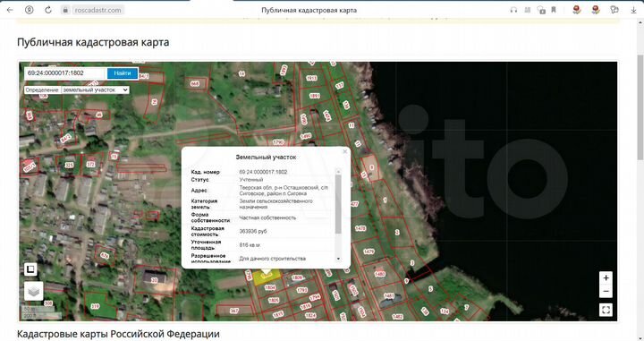Select parcel 1913 on the map
This screenshot has height=341, width=644.
[311, 78]
